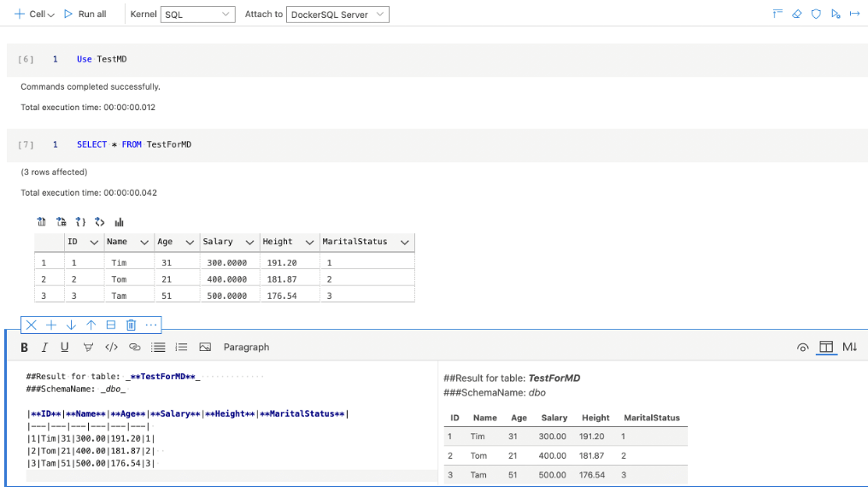Screen dimensions: 868x504
Task: Delete the cell with trash icon
Action: [x=131, y=325]
